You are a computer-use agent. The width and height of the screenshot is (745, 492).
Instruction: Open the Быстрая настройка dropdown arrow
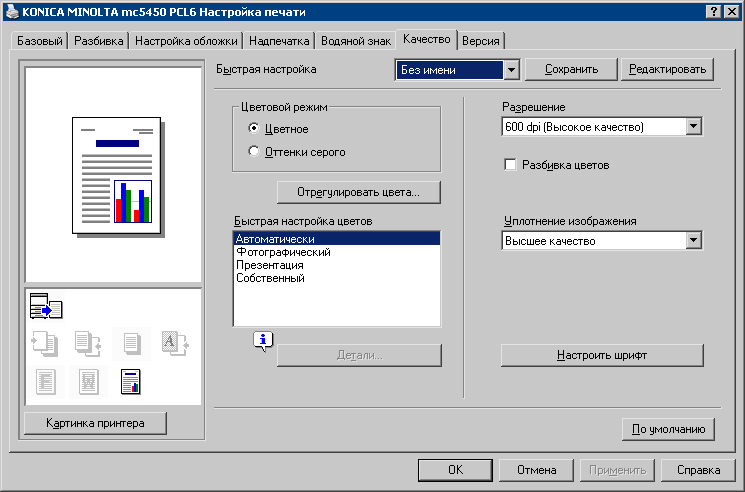(511, 70)
